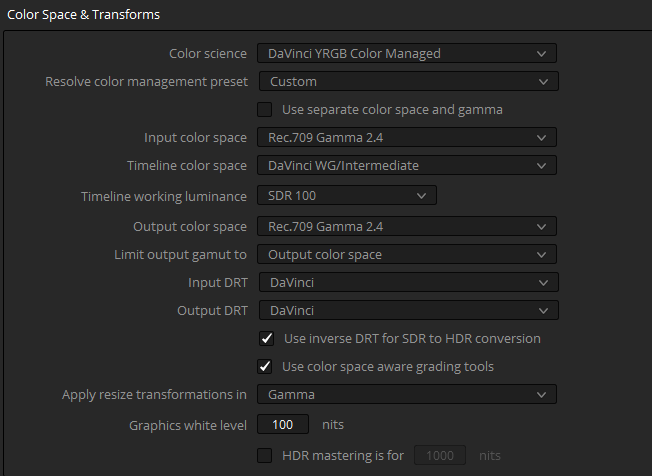Click the Graphics white level label
Image resolution: width=652 pixels, height=476 pixels.
(x=188, y=425)
